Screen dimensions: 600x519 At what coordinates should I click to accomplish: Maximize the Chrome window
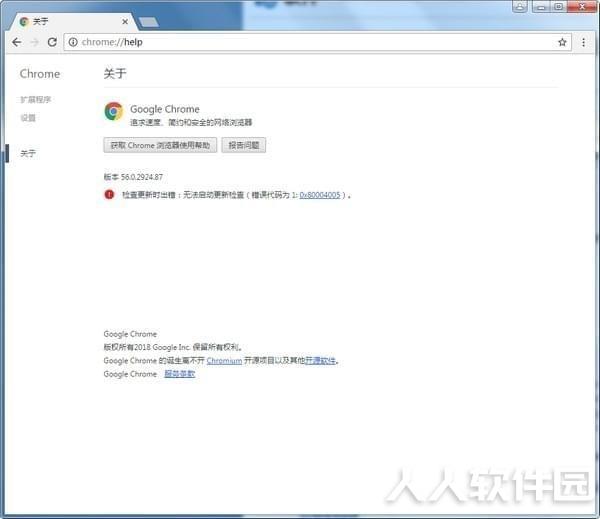pos(558,7)
